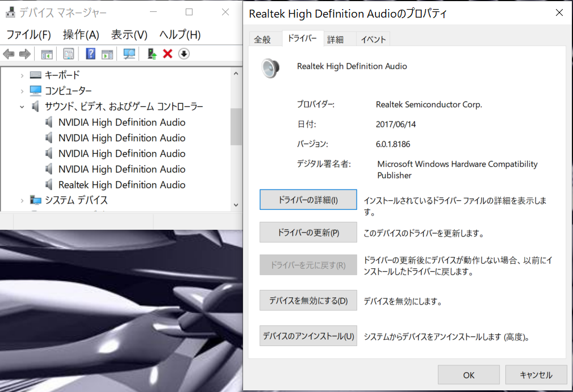Click the monitor icon next to コンピューター
573x392 pixels.
[35, 90]
